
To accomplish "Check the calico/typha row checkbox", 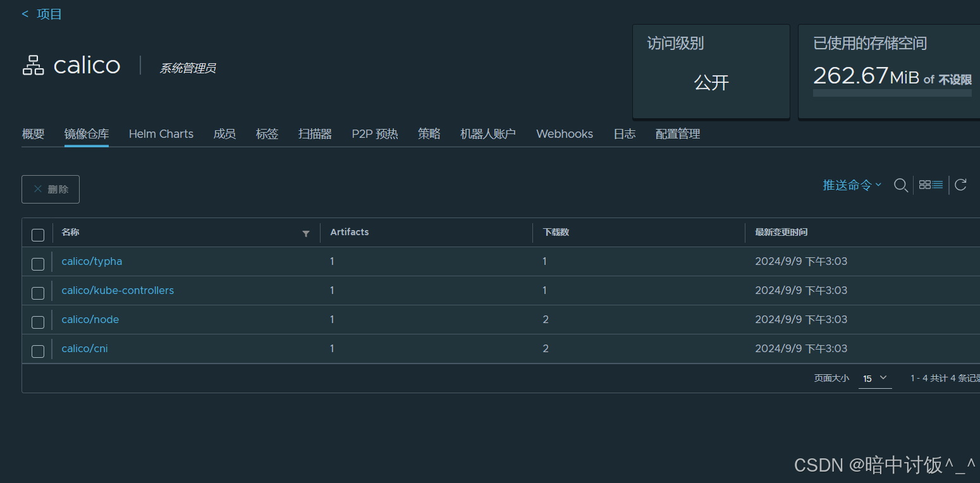I will 38,264.
